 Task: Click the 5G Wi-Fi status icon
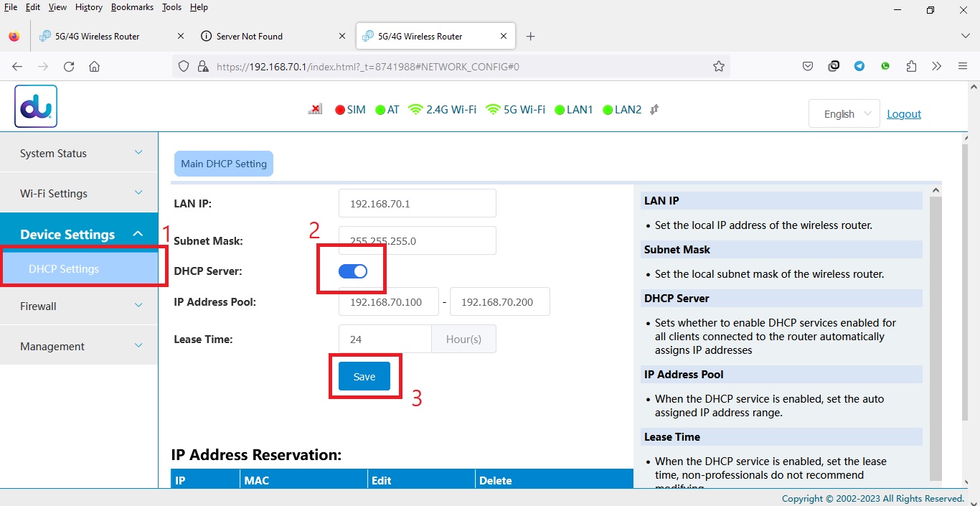(x=493, y=110)
